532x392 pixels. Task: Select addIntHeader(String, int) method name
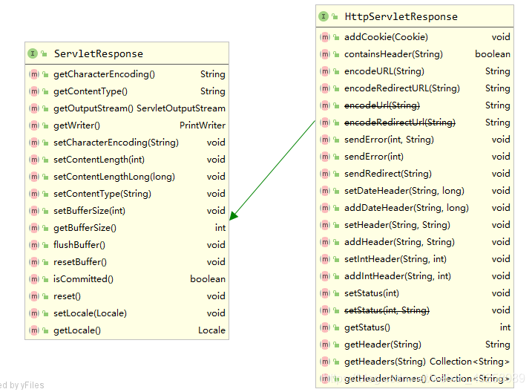click(398, 276)
